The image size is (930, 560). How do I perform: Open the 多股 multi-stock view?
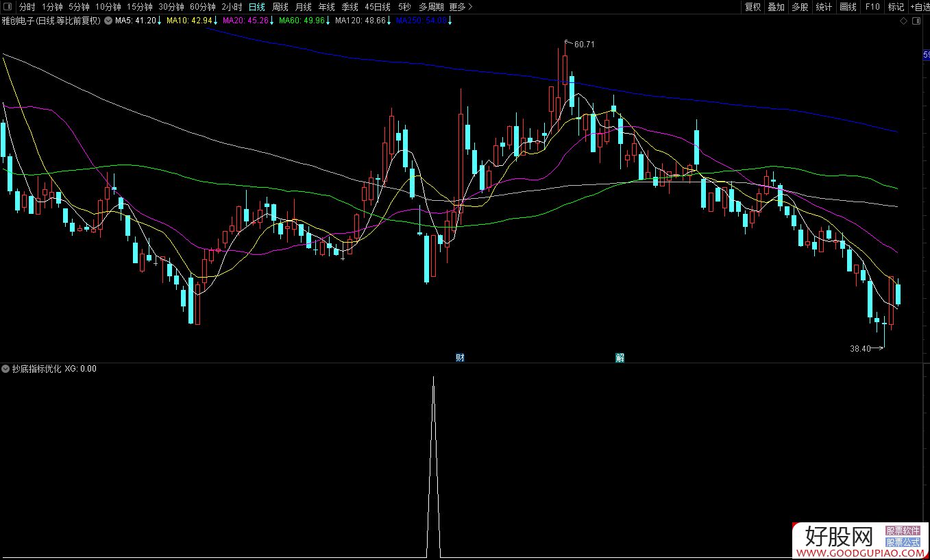[x=800, y=7]
